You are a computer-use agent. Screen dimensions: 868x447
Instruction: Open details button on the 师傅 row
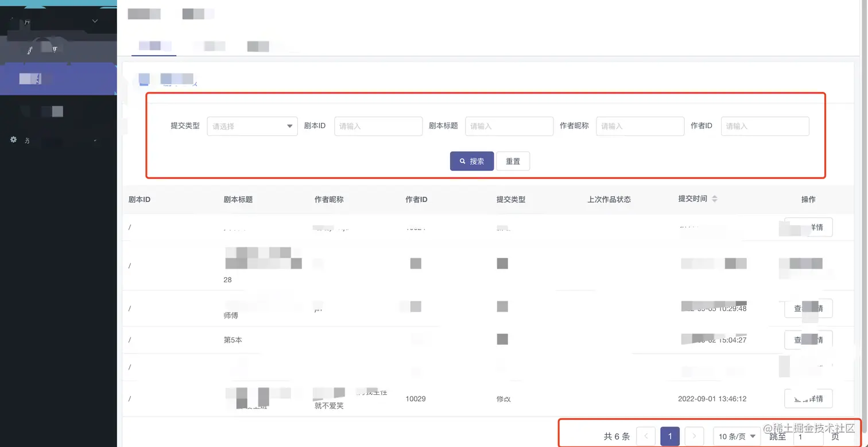pyautogui.click(x=808, y=309)
